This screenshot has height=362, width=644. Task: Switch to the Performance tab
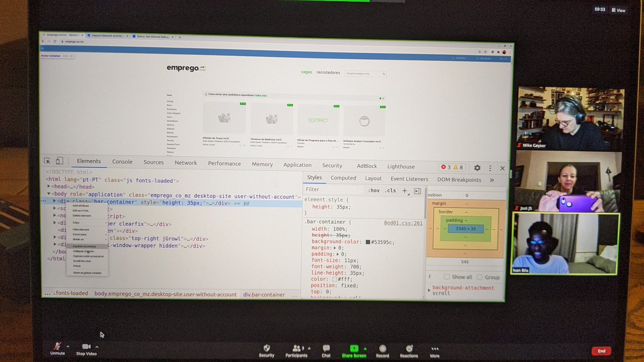click(224, 164)
